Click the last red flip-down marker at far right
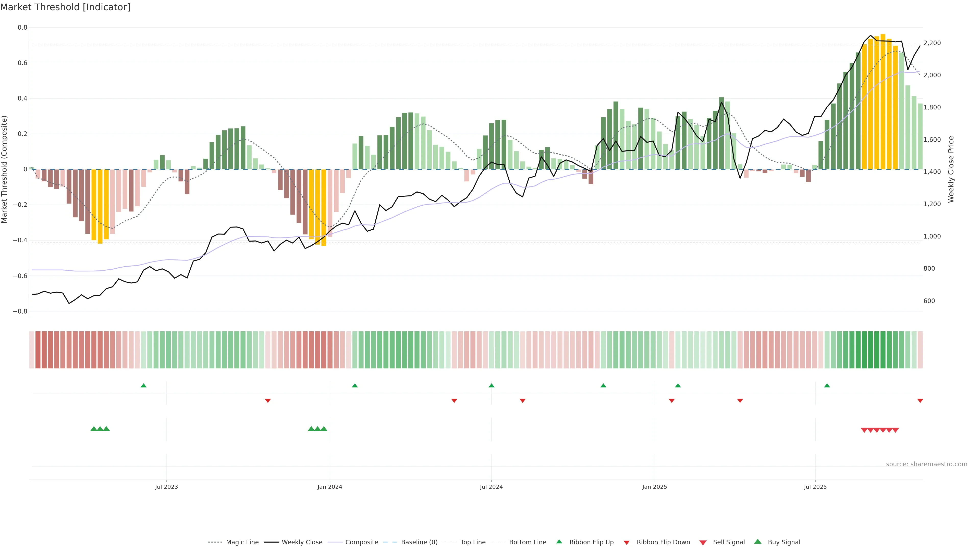 coord(920,400)
